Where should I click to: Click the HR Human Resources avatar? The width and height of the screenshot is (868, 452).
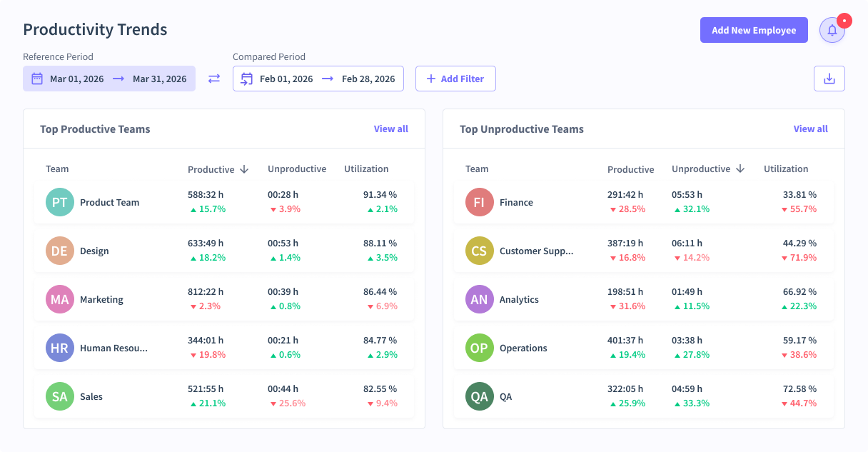(x=60, y=348)
